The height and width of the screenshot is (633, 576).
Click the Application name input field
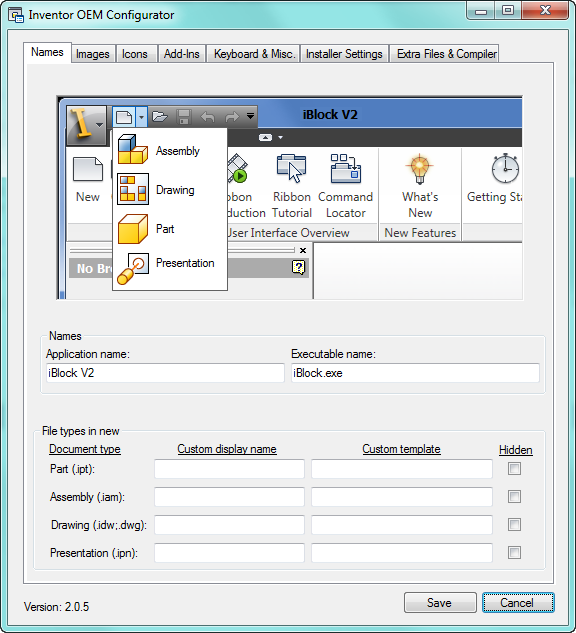165,373
